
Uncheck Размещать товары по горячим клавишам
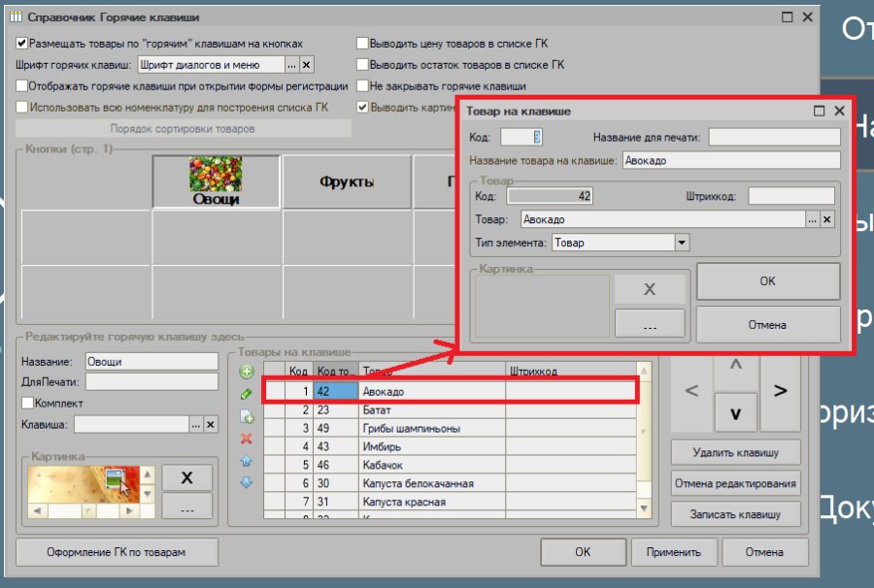click(21, 44)
